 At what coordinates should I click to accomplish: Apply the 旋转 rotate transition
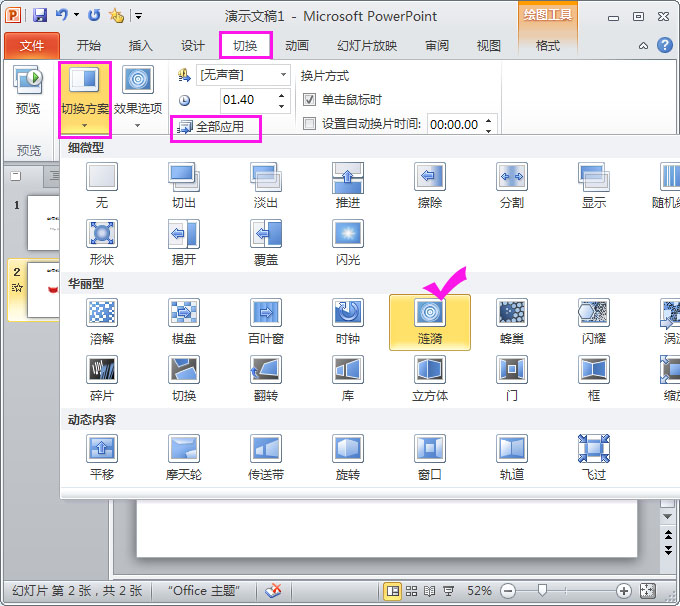pyautogui.click(x=347, y=458)
